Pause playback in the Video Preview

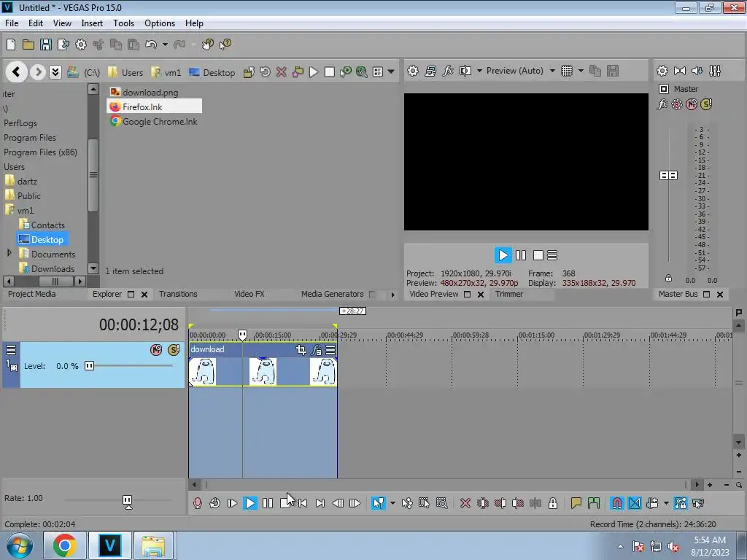click(x=521, y=255)
